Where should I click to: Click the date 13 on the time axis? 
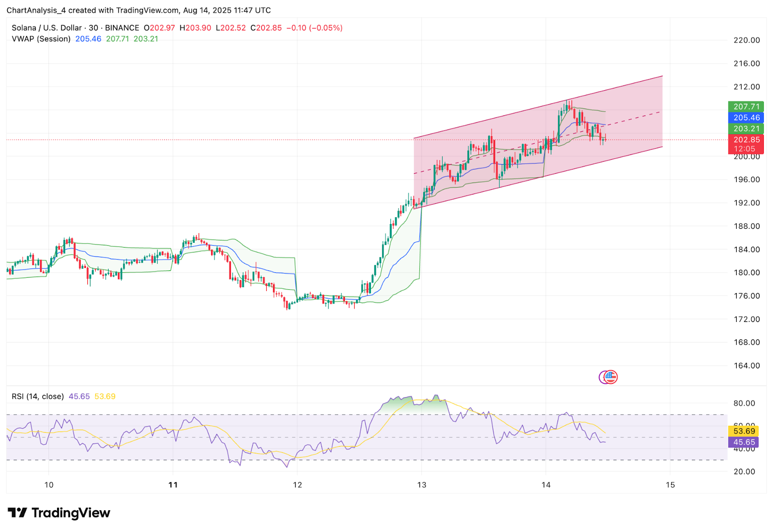[x=422, y=485]
